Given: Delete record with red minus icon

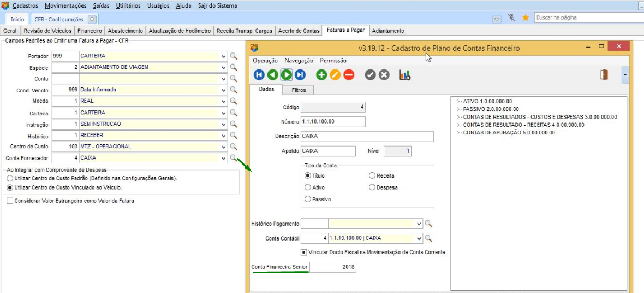Looking at the screenshot, I should coord(349,75).
